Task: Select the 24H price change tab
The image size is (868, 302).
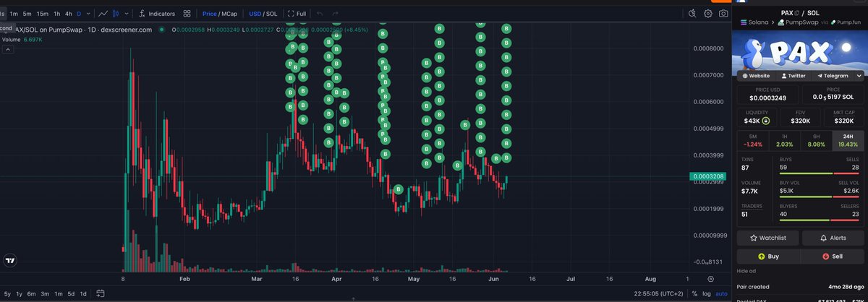Action: click(x=848, y=140)
